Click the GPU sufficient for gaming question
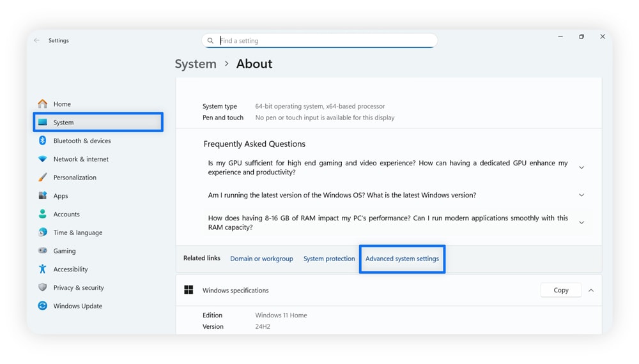This screenshot has width=639, height=364. pyautogui.click(x=388, y=167)
